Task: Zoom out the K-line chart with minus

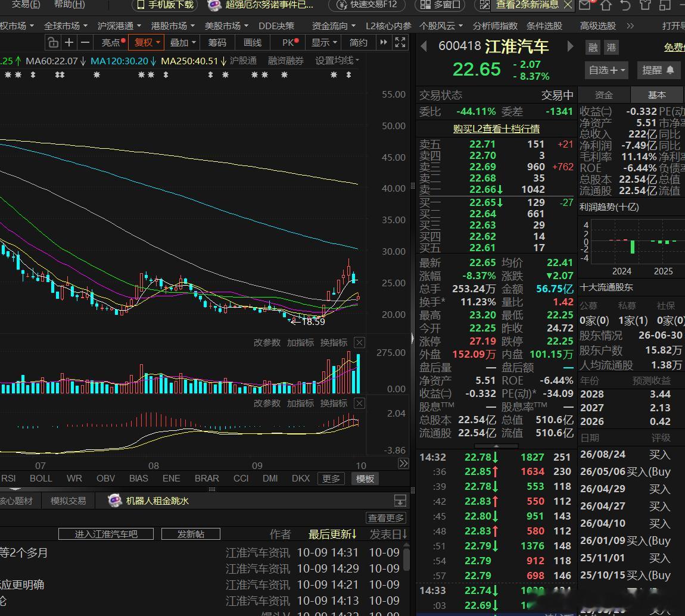Action: click(85, 42)
